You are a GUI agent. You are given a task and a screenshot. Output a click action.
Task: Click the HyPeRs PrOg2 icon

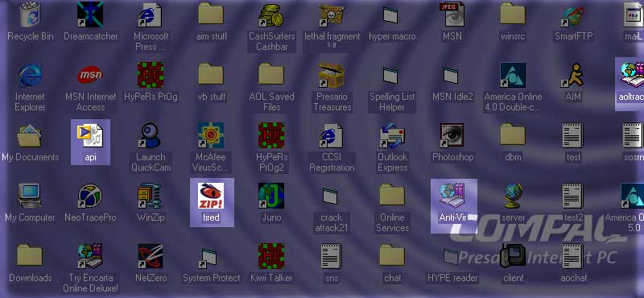(271, 135)
